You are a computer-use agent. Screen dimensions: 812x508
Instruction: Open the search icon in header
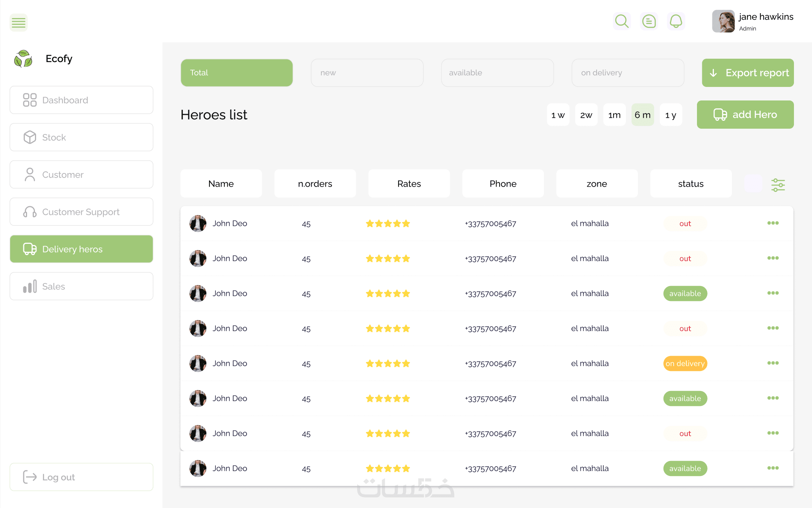coord(622,21)
